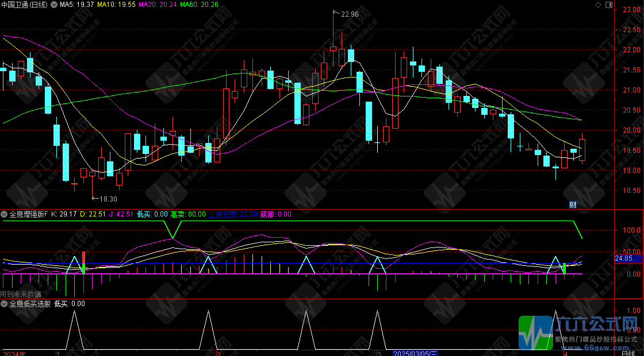The height and width of the screenshot is (356, 644).
Task: Open the 全息低买选股 indicator dropdown arrow
Action: [x=5, y=304]
